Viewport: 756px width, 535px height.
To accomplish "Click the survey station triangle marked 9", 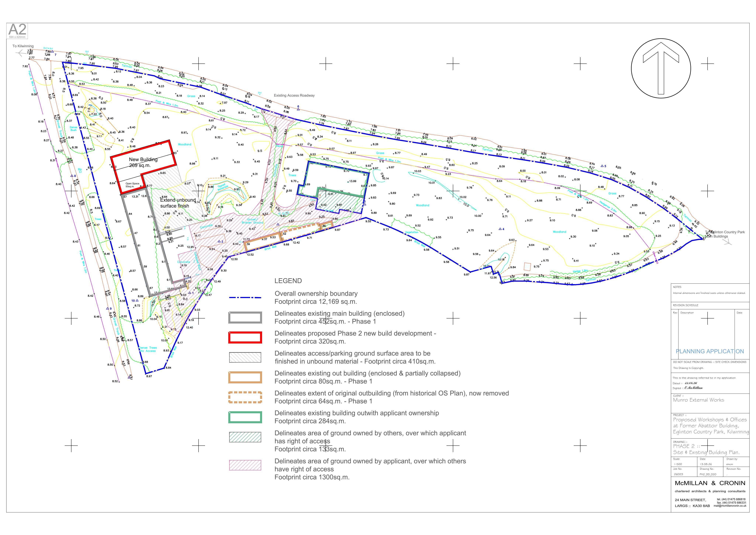I will (x=107, y=309).
